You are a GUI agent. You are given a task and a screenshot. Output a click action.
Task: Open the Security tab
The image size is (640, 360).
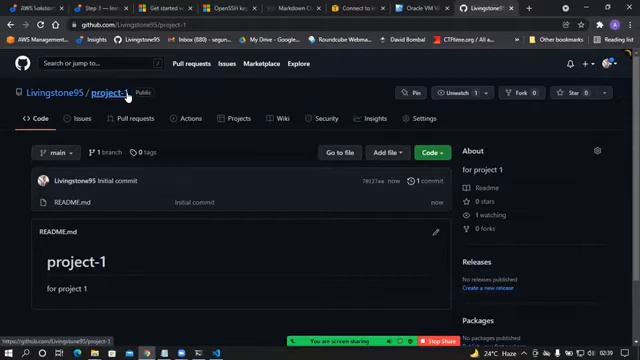pos(322,119)
